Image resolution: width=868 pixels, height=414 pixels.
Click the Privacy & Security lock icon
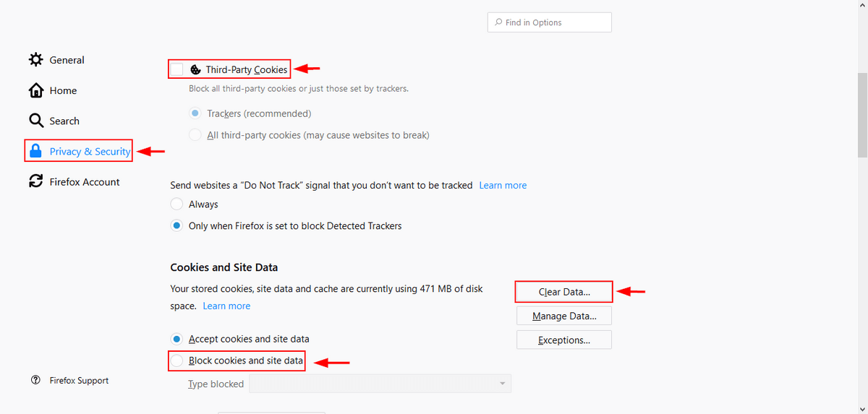click(35, 151)
